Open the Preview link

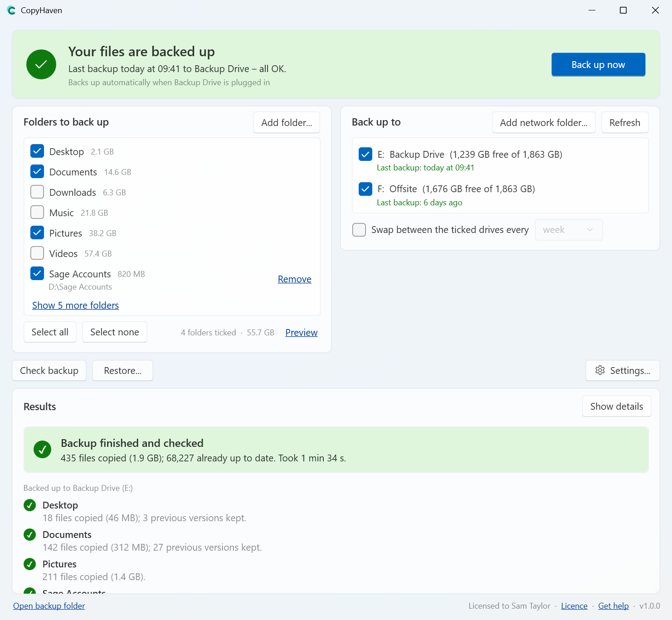point(302,333)
